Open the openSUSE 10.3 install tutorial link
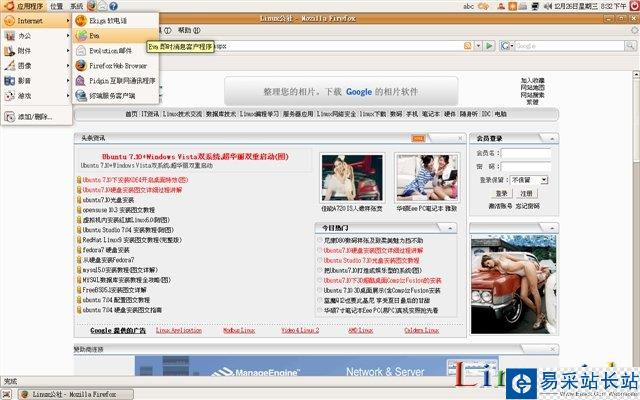640x400 pixels. pyautogui.click(x=119, y=210)
